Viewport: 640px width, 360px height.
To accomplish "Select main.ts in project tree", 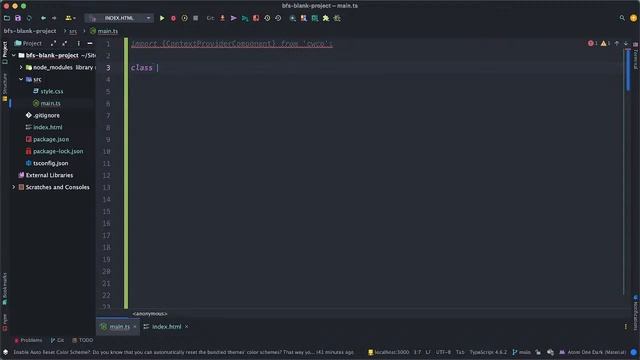I will tap(51, 103).
